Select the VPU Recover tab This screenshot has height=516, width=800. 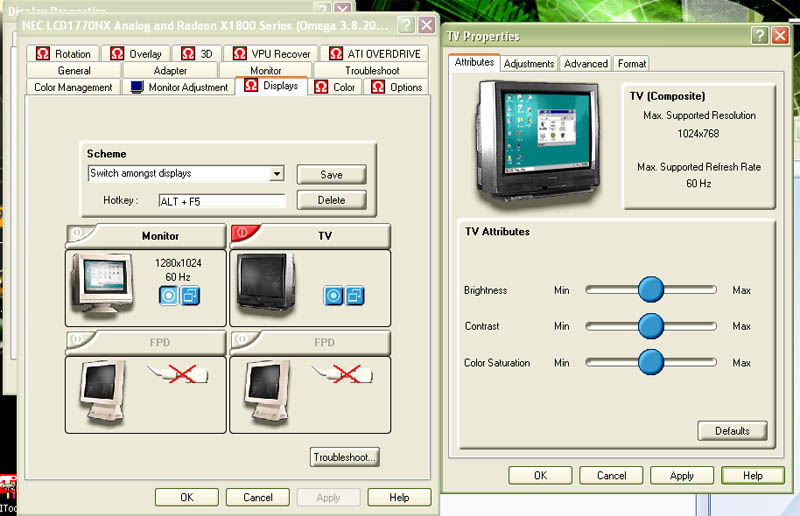(271, 54)
